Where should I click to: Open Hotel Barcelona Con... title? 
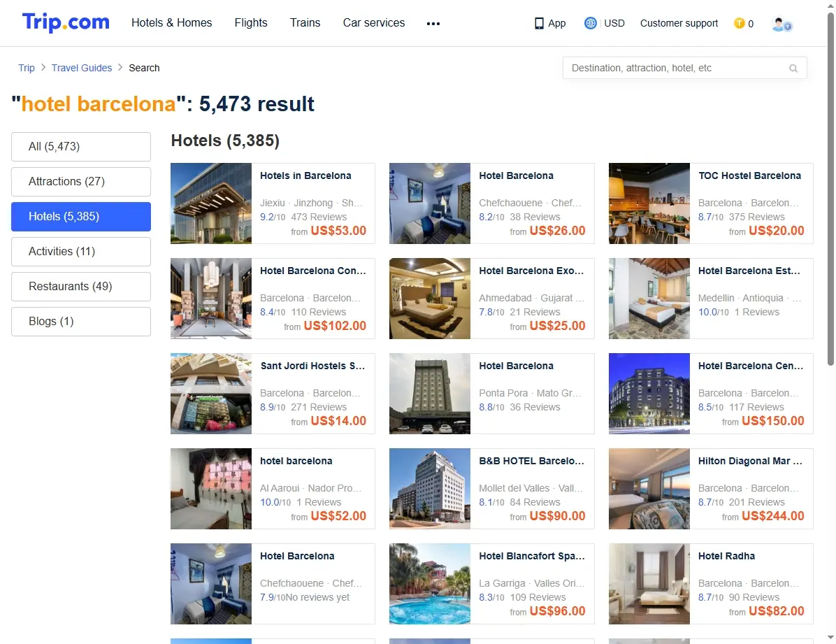coord(313,271)
